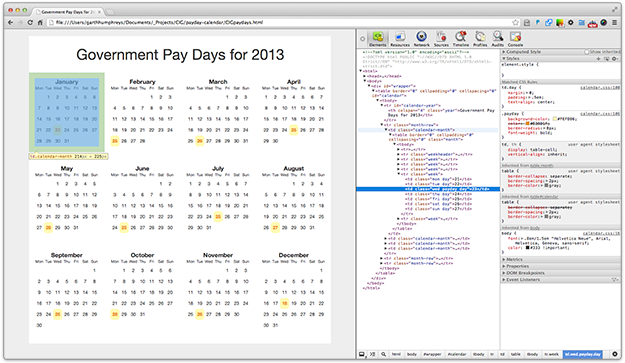Click the dock-to-window icon at DevTools bottom left
Viewport: 625px width, 363px height.
point(362,354)
